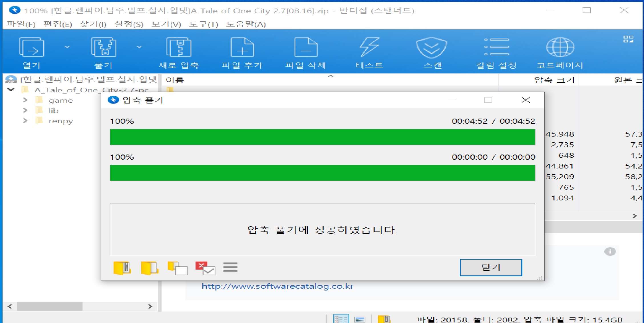644x323 pixels.
Task: Click the 파일 추가 add file icon
Action: pyautogui.click(x=242, y=47)
